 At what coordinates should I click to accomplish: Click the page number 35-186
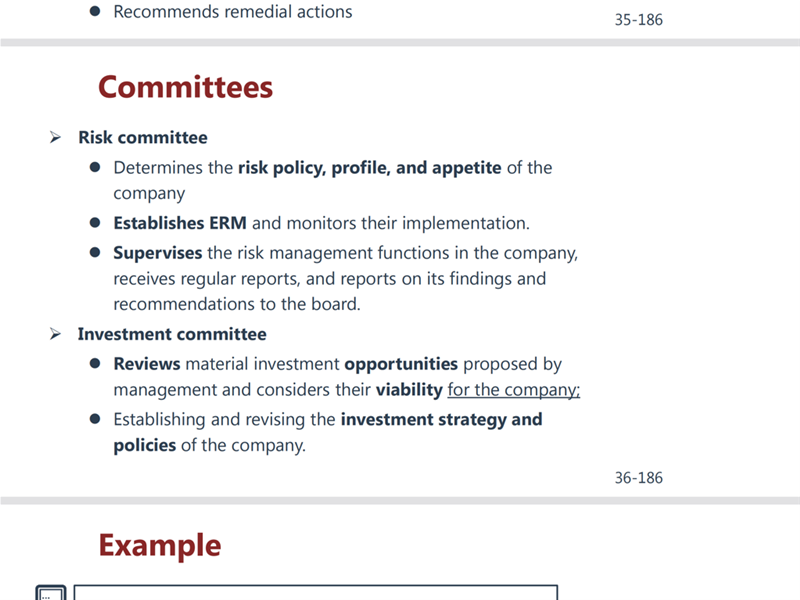pyautogui.click(x=638, y=19)
